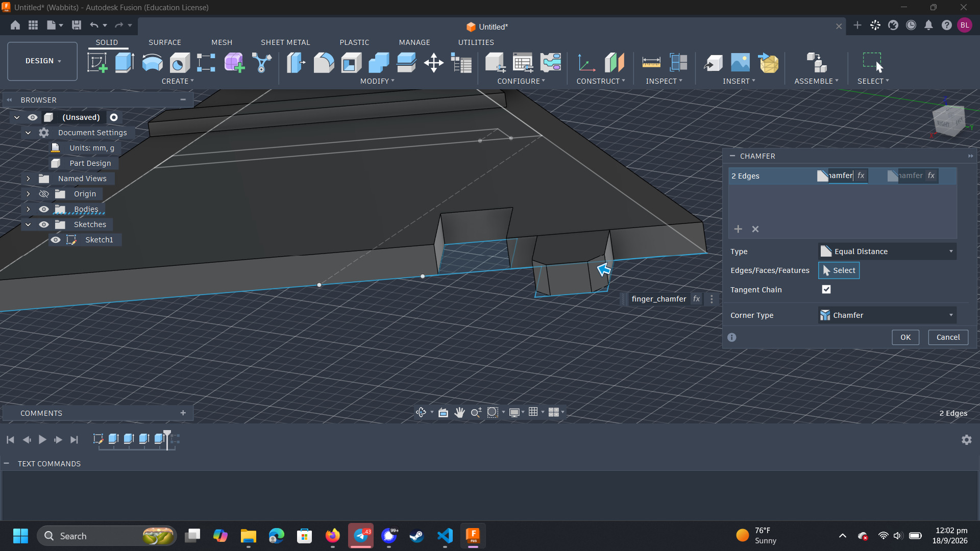The height and width of the screenshot is (551, 980).
Task: Switch to the SURFACE tab
Action: 164,42
